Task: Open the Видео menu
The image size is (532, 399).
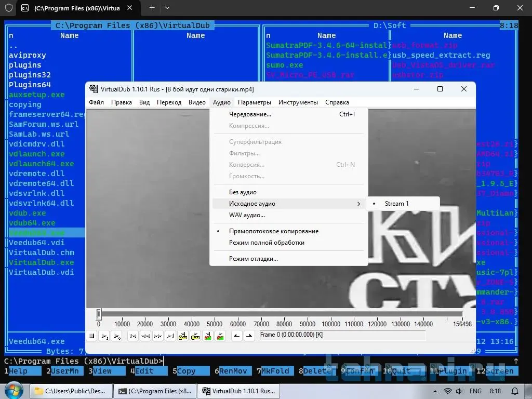Action: [x=197, y=102]
